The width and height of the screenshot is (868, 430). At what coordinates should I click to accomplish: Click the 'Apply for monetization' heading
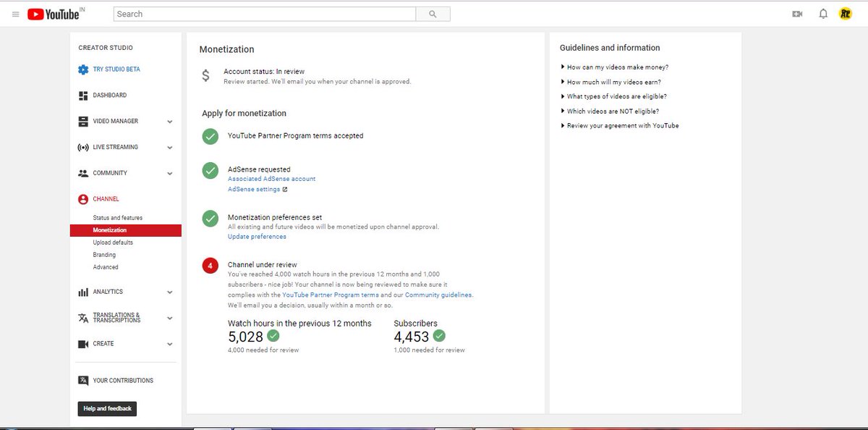tap(244, 114)
